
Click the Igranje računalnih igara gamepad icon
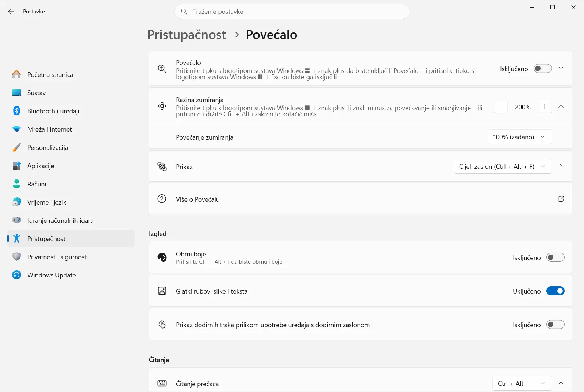click(16, 220)
